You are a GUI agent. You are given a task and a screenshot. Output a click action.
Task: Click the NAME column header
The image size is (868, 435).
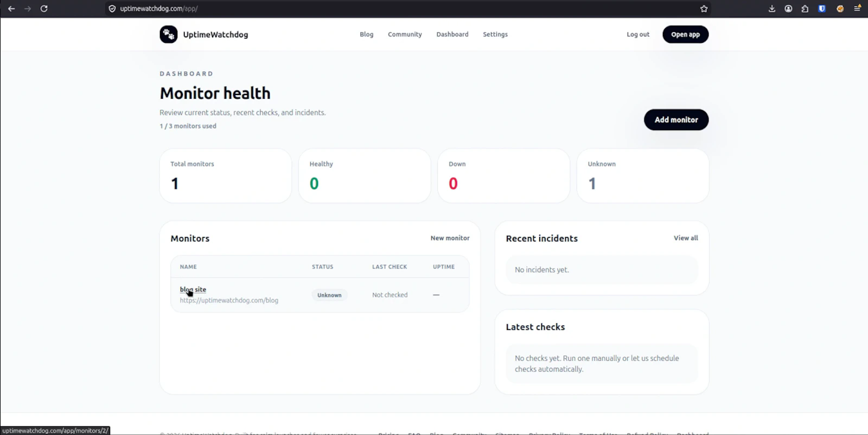point(188,267)
